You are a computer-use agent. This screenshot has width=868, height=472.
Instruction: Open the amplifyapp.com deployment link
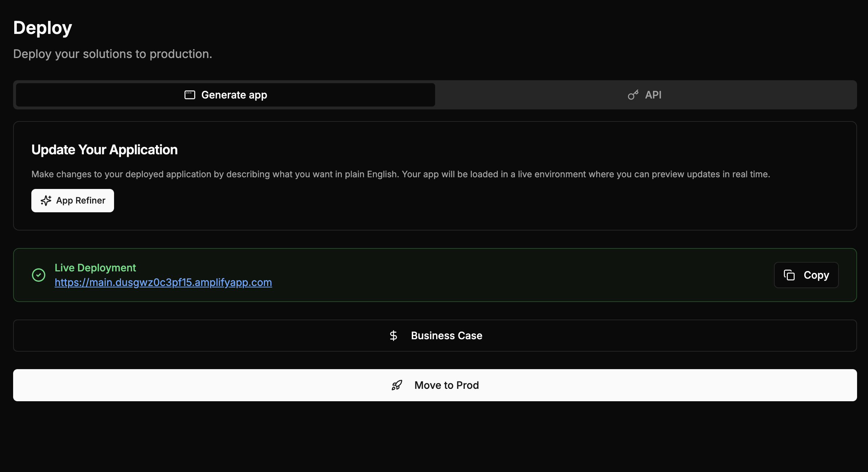pyautogui.click(x=163, y=282)
